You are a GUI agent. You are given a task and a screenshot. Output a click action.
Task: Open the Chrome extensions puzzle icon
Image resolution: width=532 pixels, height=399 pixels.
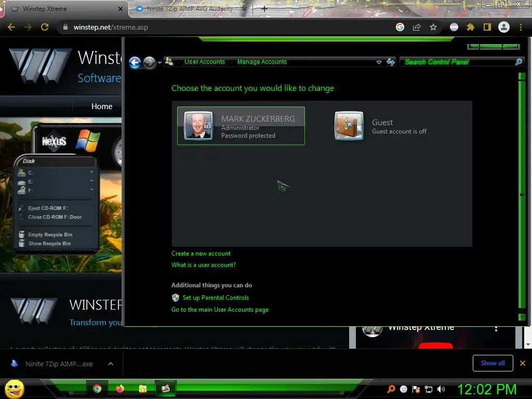[x=471, y=27]
